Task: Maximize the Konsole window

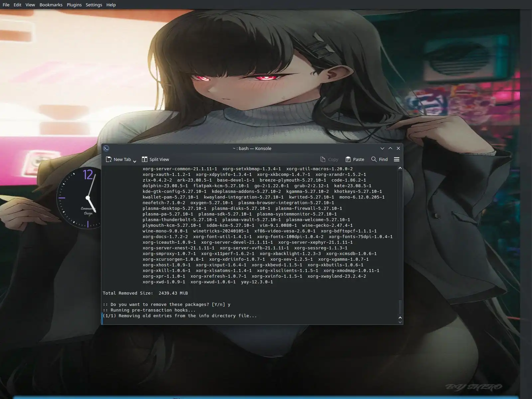Action: tap(390, 148)
